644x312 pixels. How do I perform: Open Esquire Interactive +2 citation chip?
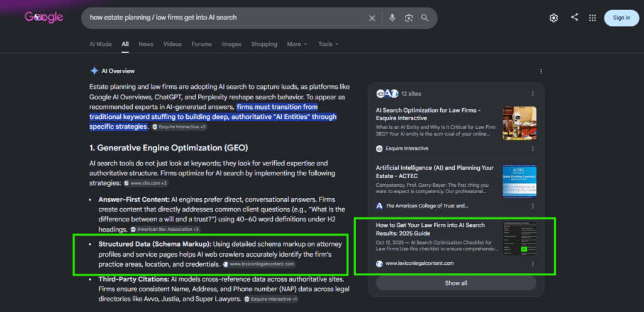point(179,127)
